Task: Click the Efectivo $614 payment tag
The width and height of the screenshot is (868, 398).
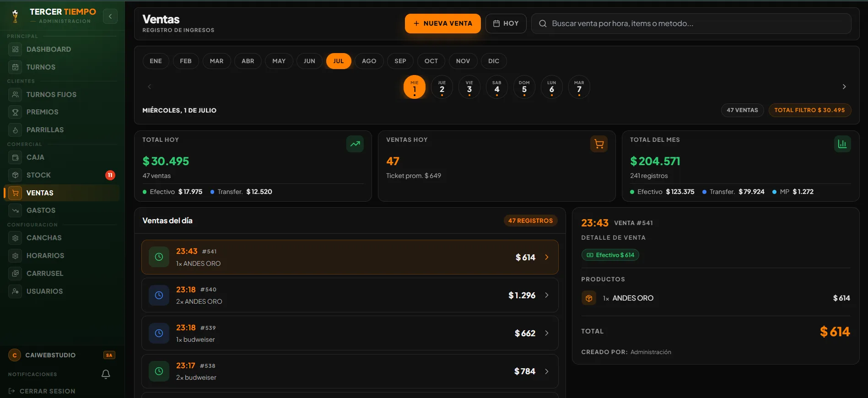Action: click(610, 255)
